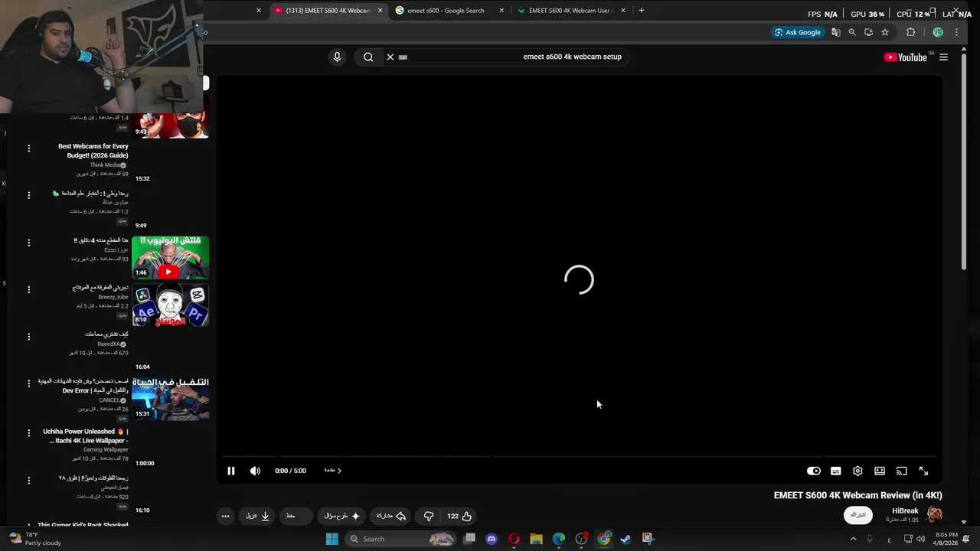Bookmark this page star icon

click(x=885, y=32)
